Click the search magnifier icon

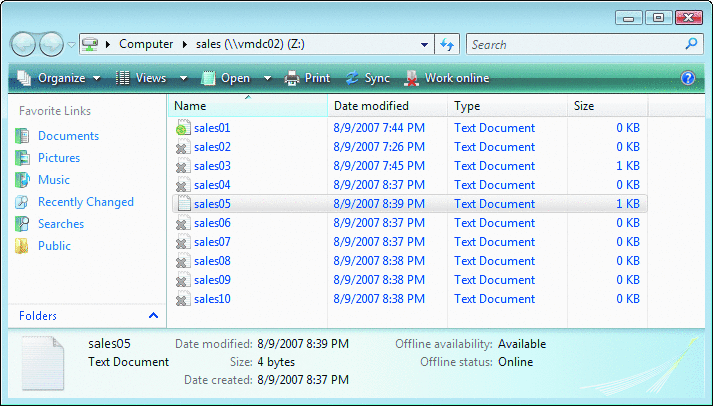691,44
